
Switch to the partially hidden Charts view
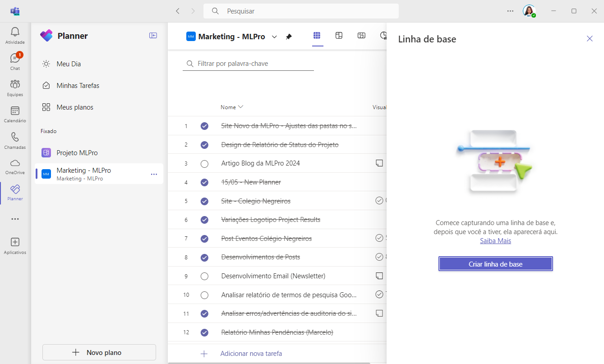pyautogui.click(x=383, y=36)
